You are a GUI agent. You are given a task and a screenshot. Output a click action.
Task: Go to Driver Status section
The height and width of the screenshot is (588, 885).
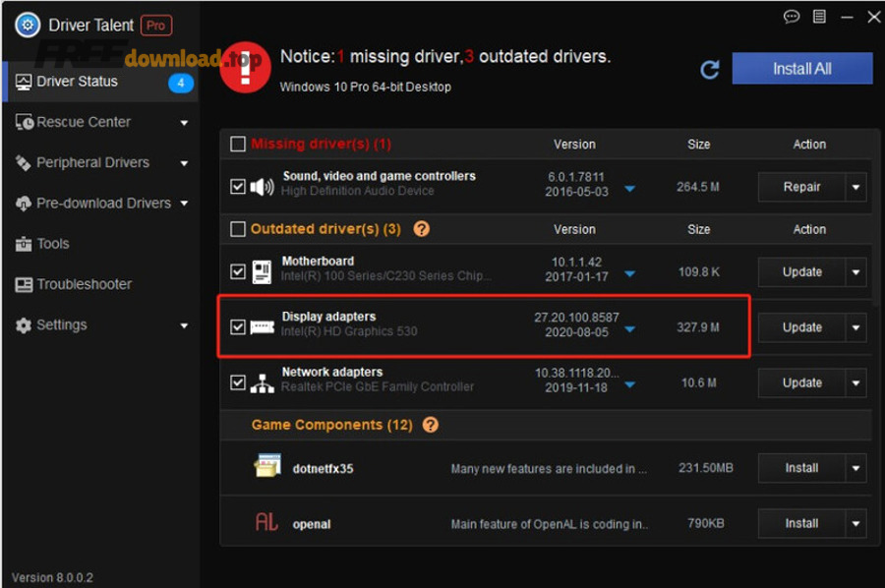coord(101,83)
